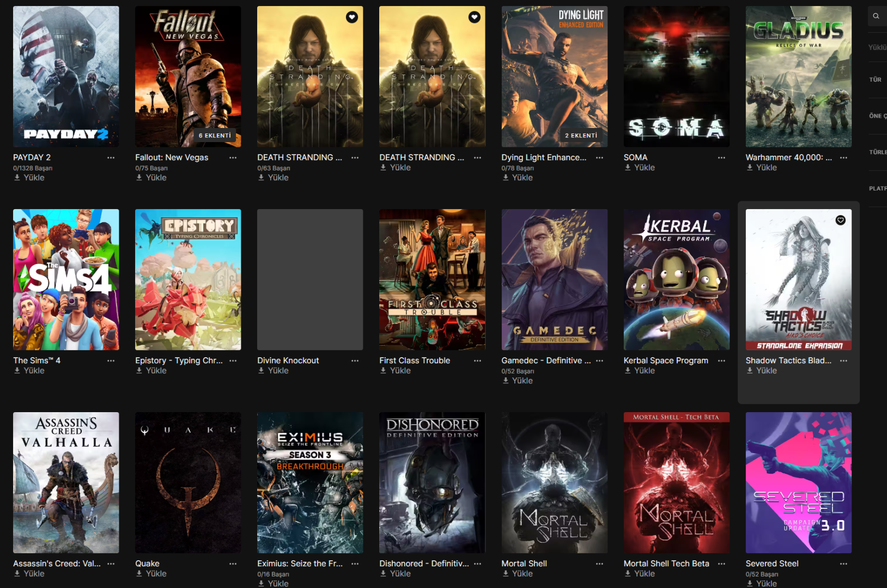The width and height of the screenshot is (887, 588).
Task: Click Yükle under Mortal Shell Tech Beta
Action: coord(640,573)
